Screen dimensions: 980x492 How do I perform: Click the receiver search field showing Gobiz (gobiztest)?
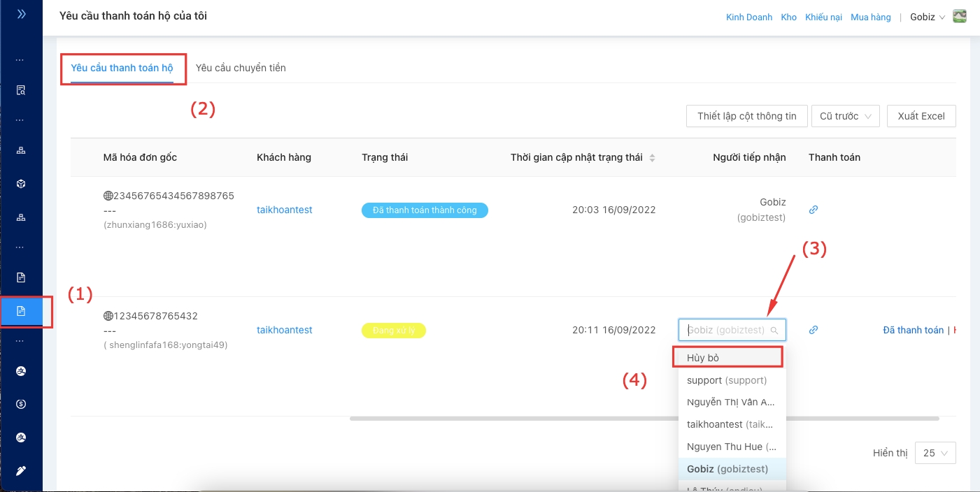click(727, 330)
